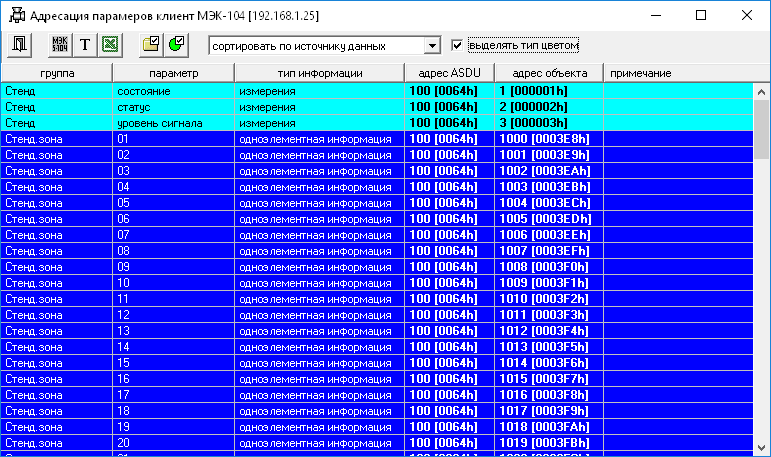Viewport: 771px width, 457px height.
Task: Click the yellow folder with checkmark icon
Action: coord(150,45)
